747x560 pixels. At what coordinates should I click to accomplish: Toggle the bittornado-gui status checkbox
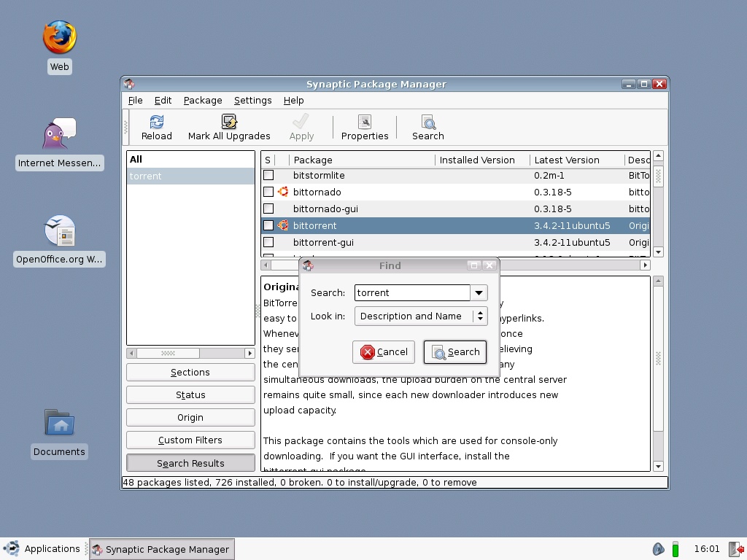[x=268, y=209]
